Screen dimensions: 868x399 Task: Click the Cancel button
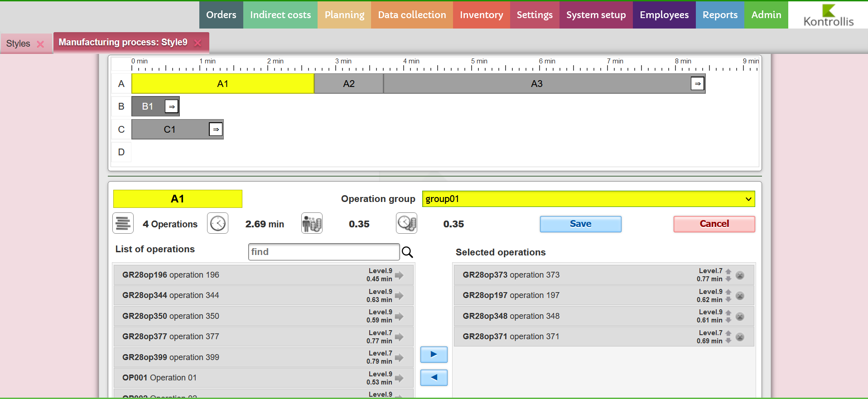click(714, 224)
